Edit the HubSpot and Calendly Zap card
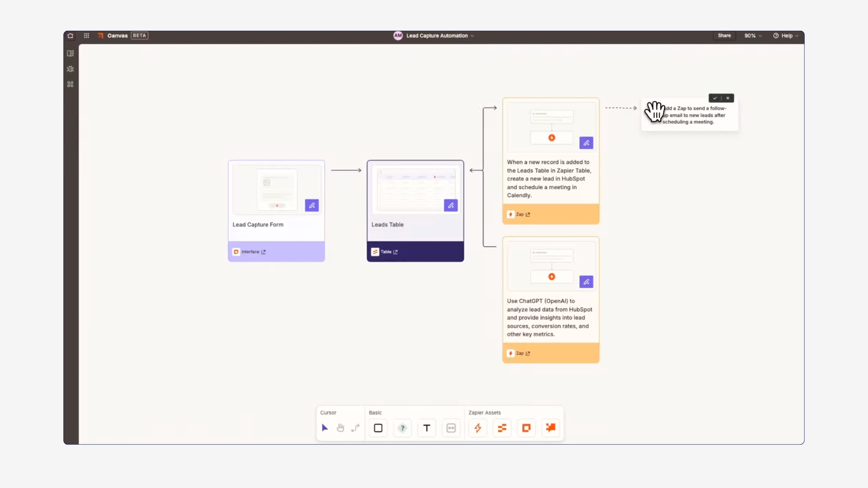 (x=586, y=143)
